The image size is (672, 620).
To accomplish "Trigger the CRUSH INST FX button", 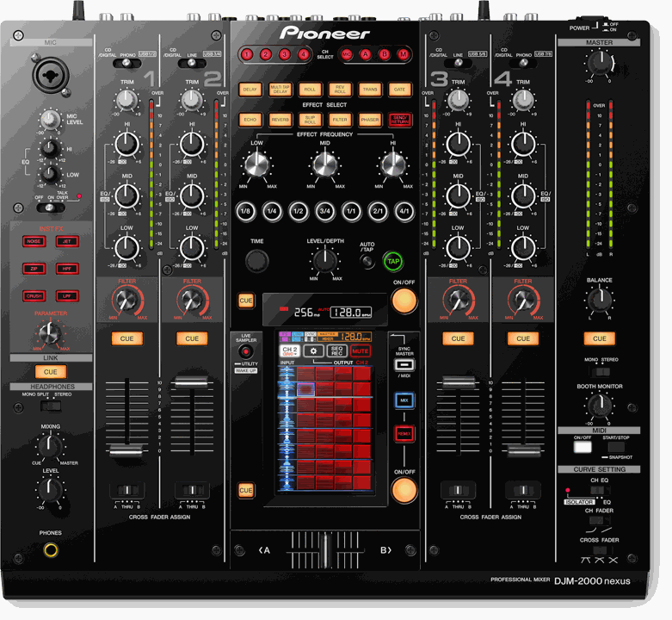I will point(34,296).
